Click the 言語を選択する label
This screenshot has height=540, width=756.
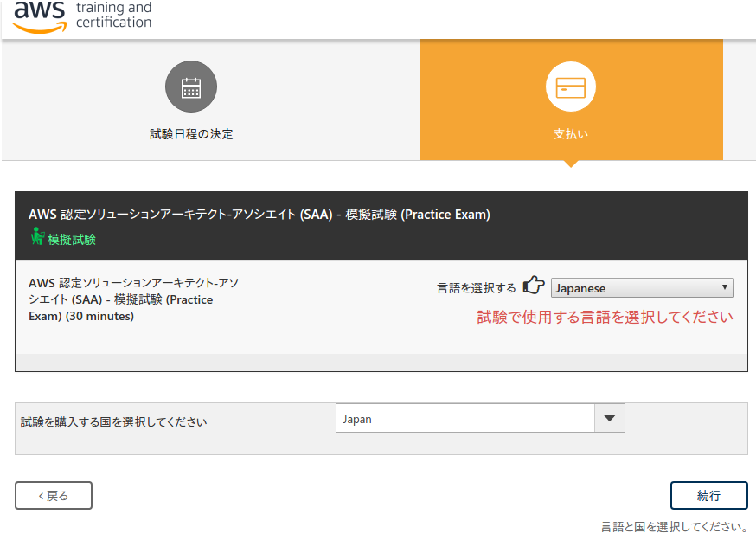477,288
